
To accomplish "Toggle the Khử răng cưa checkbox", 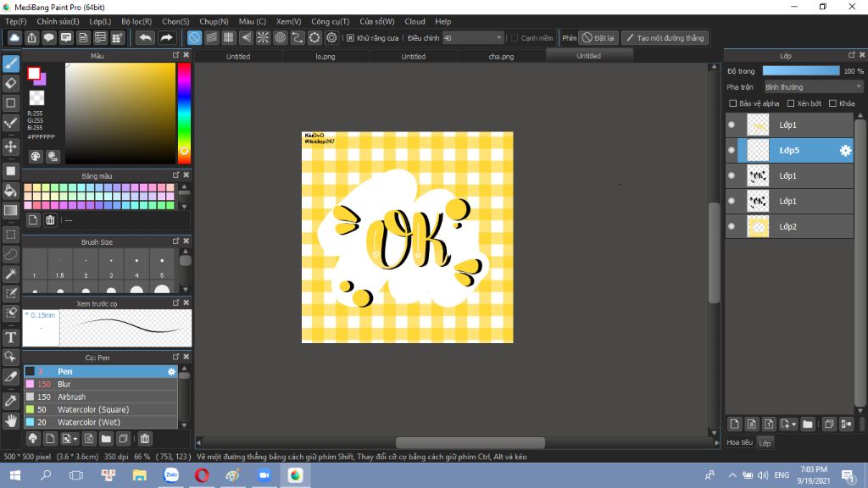I will coord(350,38).
